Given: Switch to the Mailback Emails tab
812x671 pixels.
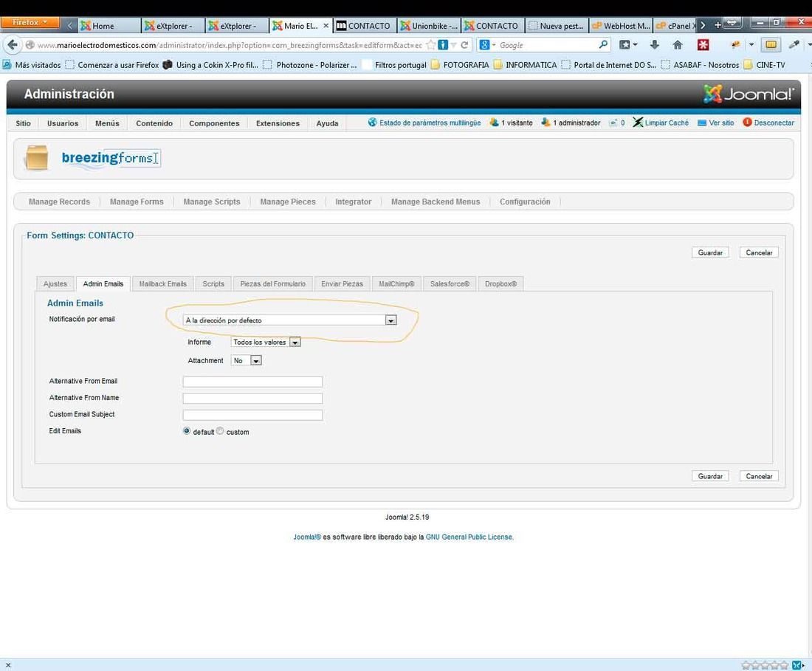Looking at the screenshot, I should [x=162, y=283].
